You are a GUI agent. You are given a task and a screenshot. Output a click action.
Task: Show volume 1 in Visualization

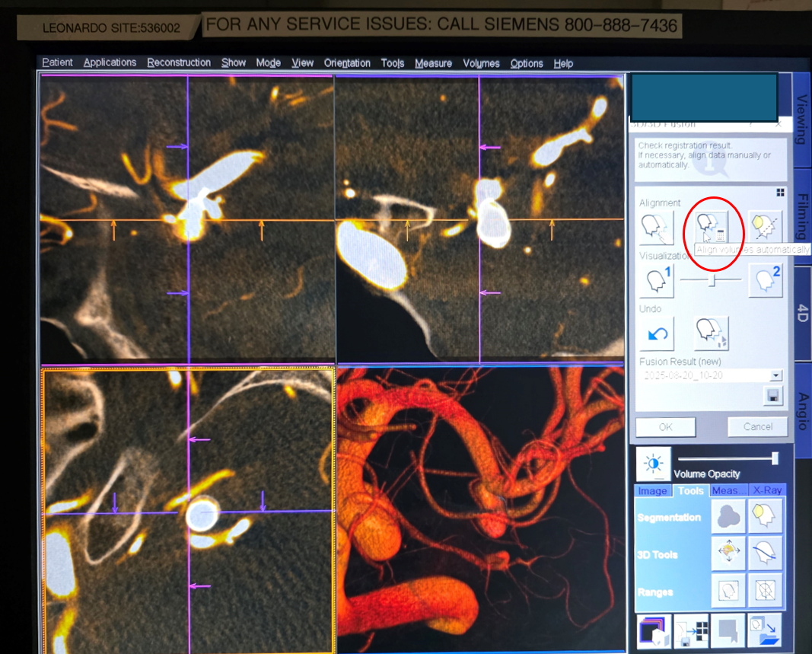[x=657, y=280]
